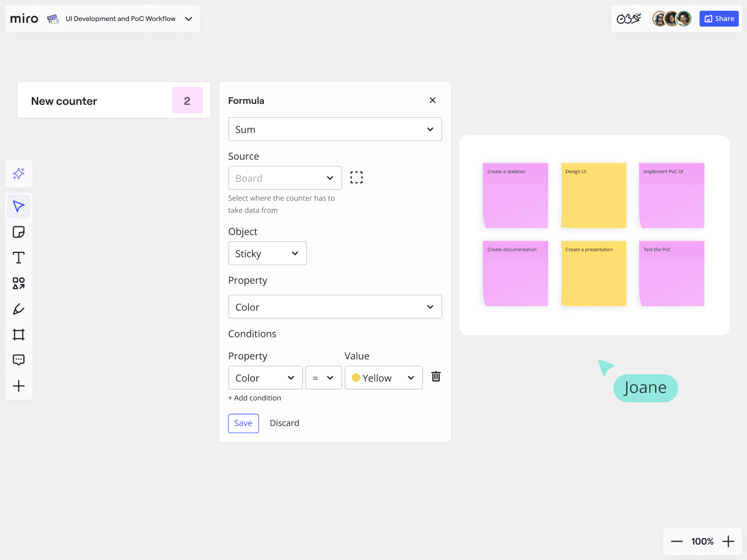Open the shapes library tool
Image resolution: width=747 pixels, height=560 pixels.
point(19,283)
